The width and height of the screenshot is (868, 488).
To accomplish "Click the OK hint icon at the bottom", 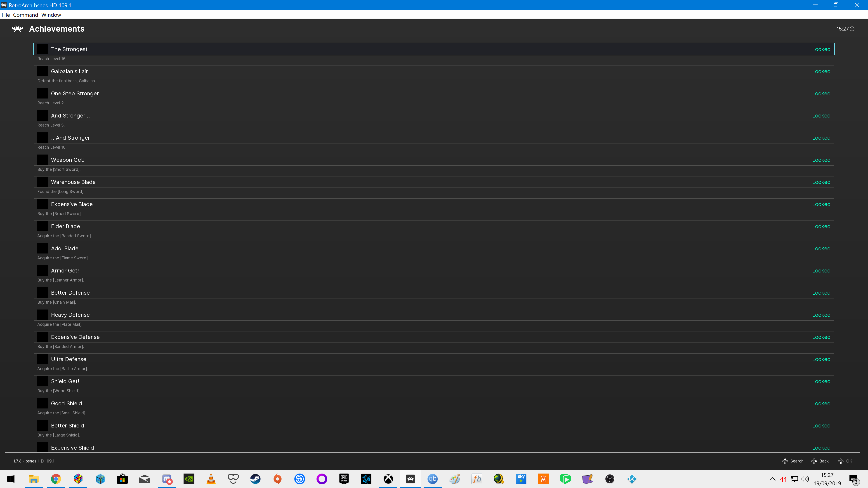I will click(841, 461).
